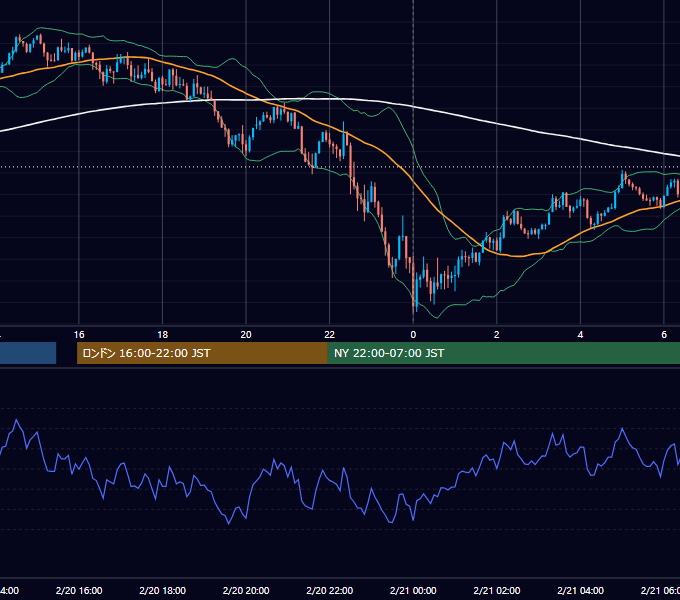
Task: Click the 4 hour label on price chart
Action: [580, 335]
